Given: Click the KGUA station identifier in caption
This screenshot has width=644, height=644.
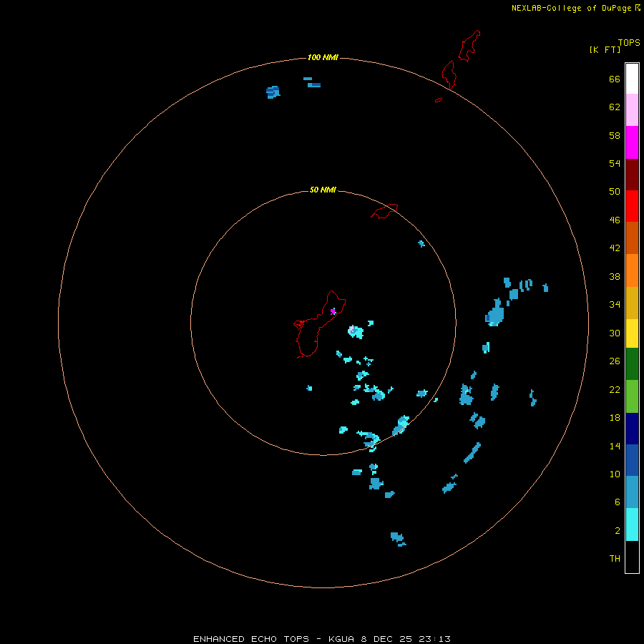Looking at the screenshot, I should pos(341,639).
